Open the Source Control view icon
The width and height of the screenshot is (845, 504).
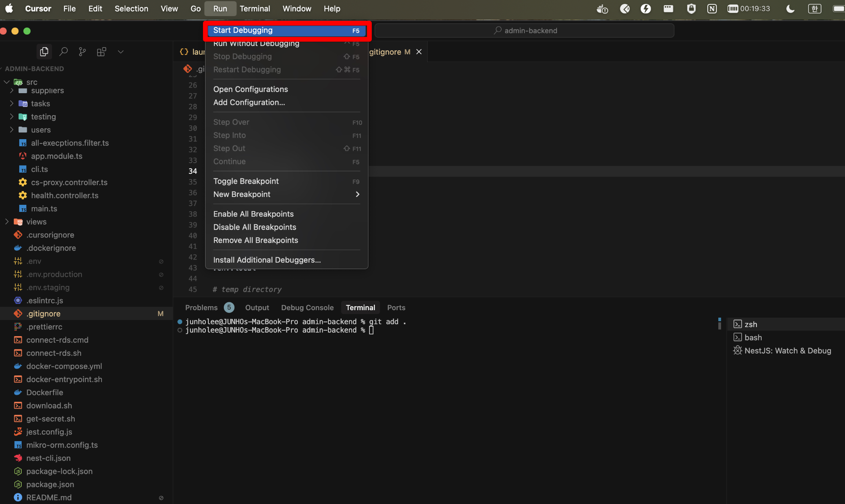click(82, 52)
